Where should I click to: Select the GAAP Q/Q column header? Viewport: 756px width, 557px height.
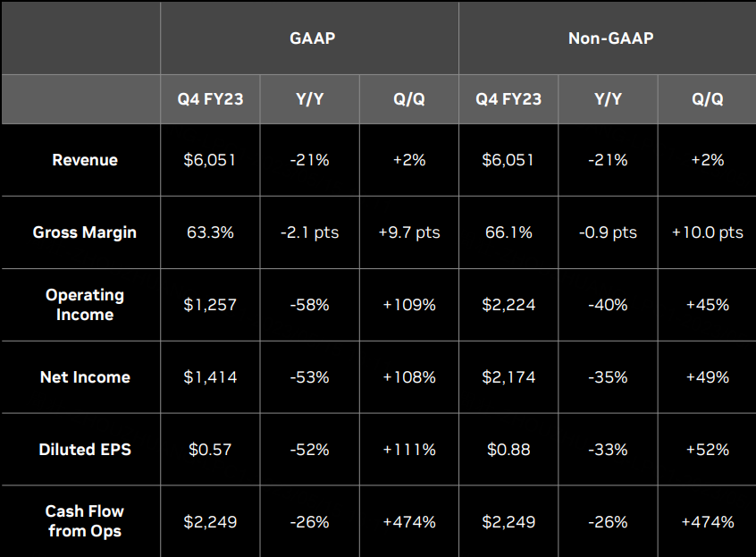[409, 99]
